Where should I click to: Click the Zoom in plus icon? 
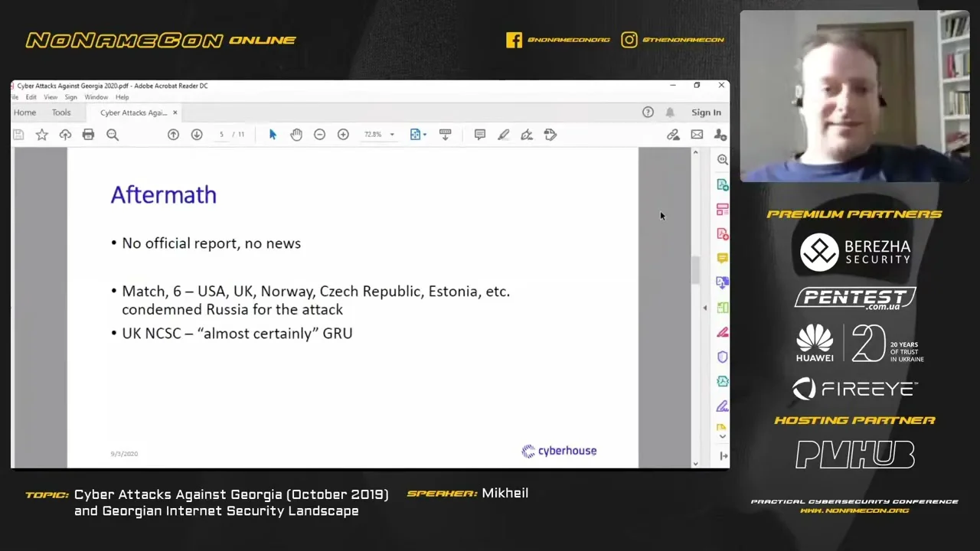pos(343,135)
